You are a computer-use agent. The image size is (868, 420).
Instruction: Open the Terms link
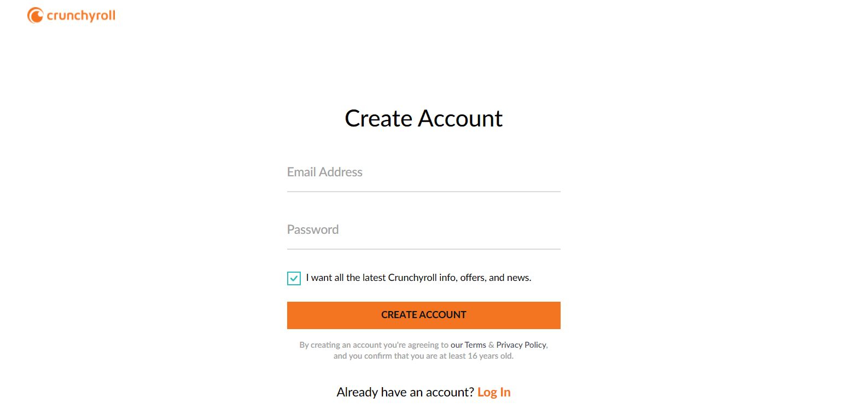[x=475, y=345]
